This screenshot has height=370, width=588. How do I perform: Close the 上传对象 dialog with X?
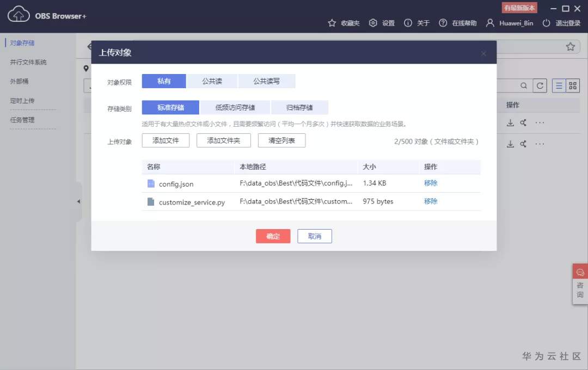483,54
